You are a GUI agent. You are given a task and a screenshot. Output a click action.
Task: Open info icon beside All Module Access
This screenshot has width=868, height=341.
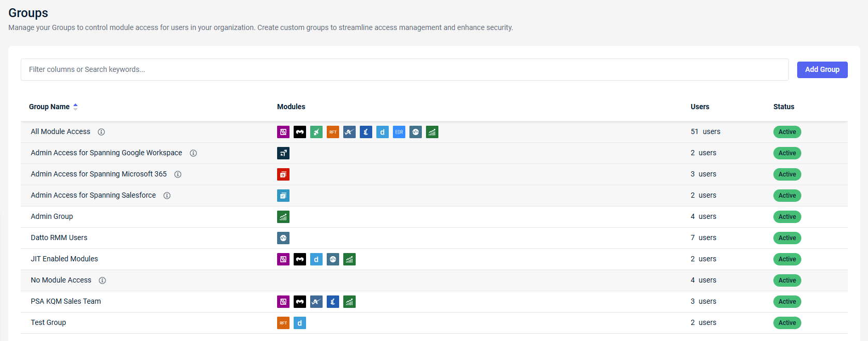pyautogui.click(x=101, y=132)
